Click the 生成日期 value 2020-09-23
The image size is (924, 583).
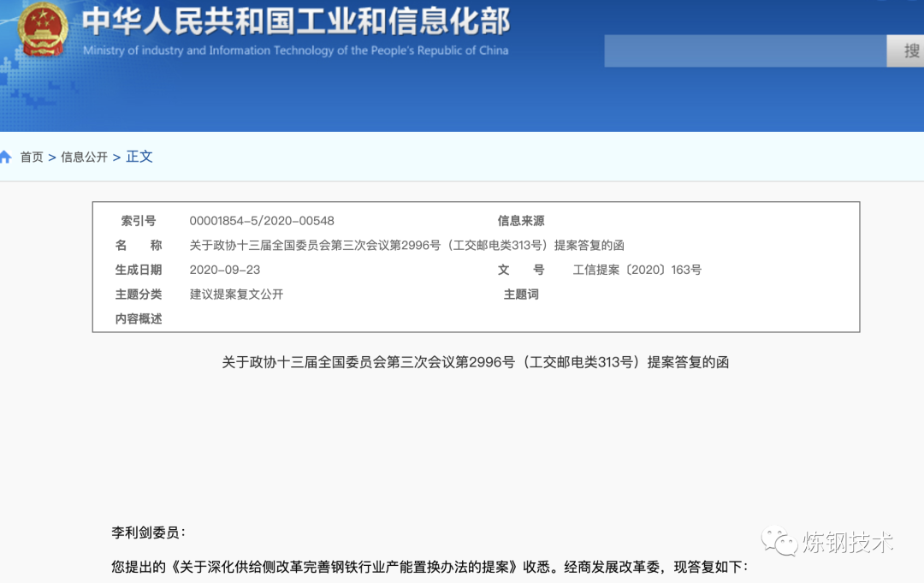[225, 270]
